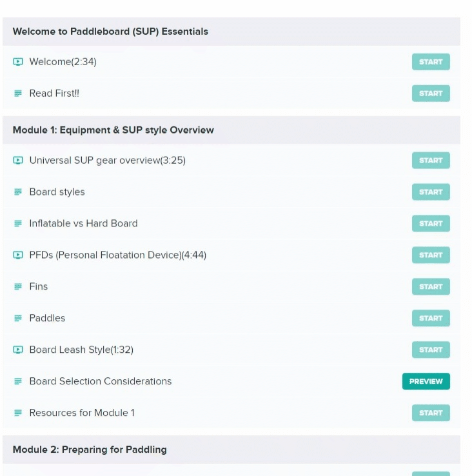Open the Universal SUP gear overview lesson title
The image size is (472, 476).
108,161
